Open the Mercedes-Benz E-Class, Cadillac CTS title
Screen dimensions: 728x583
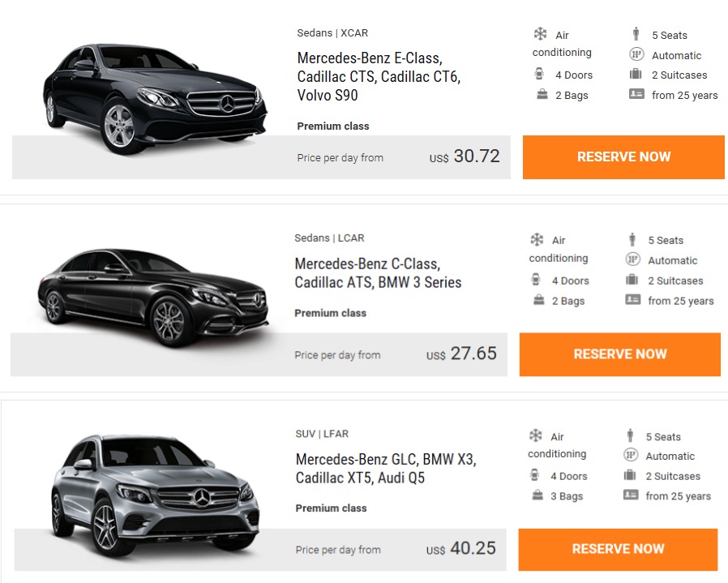(x=379, y=77)
